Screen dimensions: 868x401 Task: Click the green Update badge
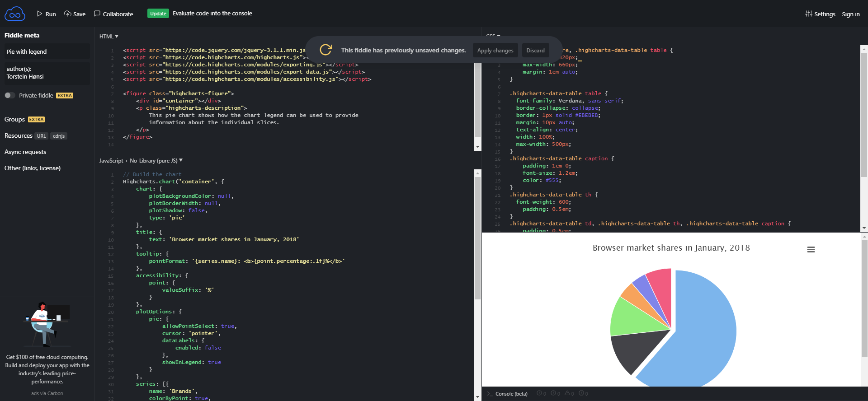(x=158, y=14)
